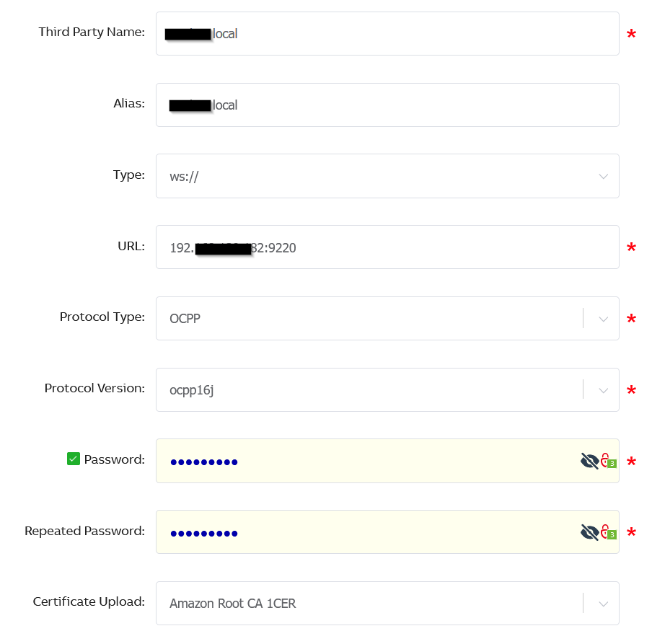Open the Protocol Type chevron
This screenshot has height=644, width=652.
604,319
